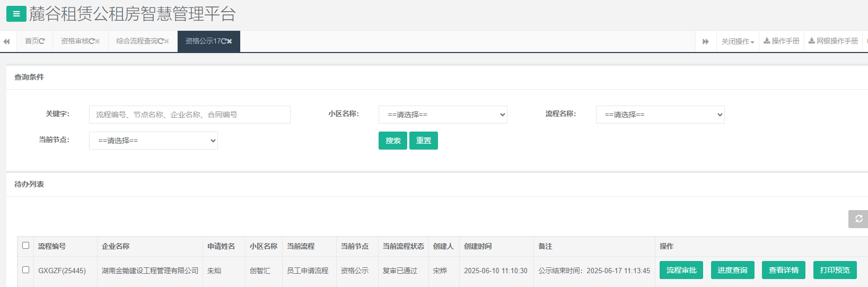Screen dimensions: 868x287
Task: Switch to the 资格审核 tab
Action: 74,41
